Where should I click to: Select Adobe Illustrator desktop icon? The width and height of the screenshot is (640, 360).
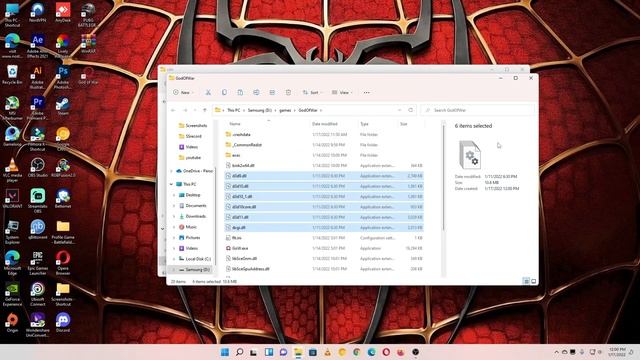click(38, 78)
